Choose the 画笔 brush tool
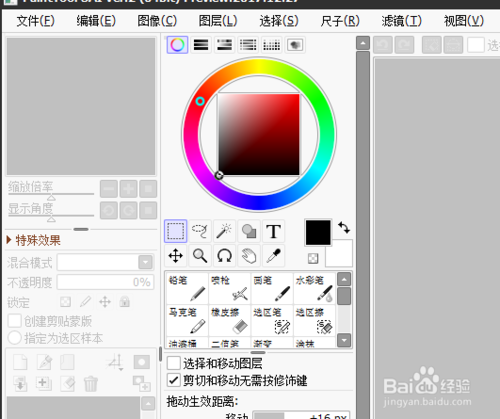 (272, 288)
